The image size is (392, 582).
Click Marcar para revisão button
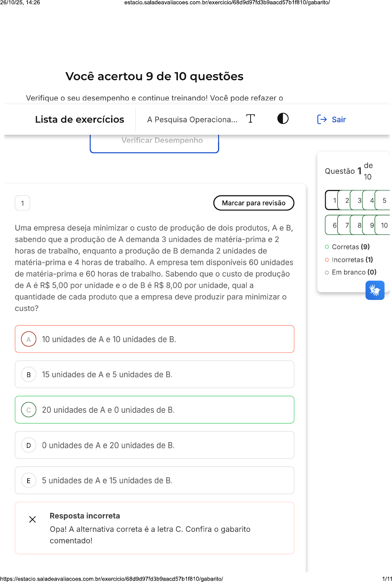[253, 203]
